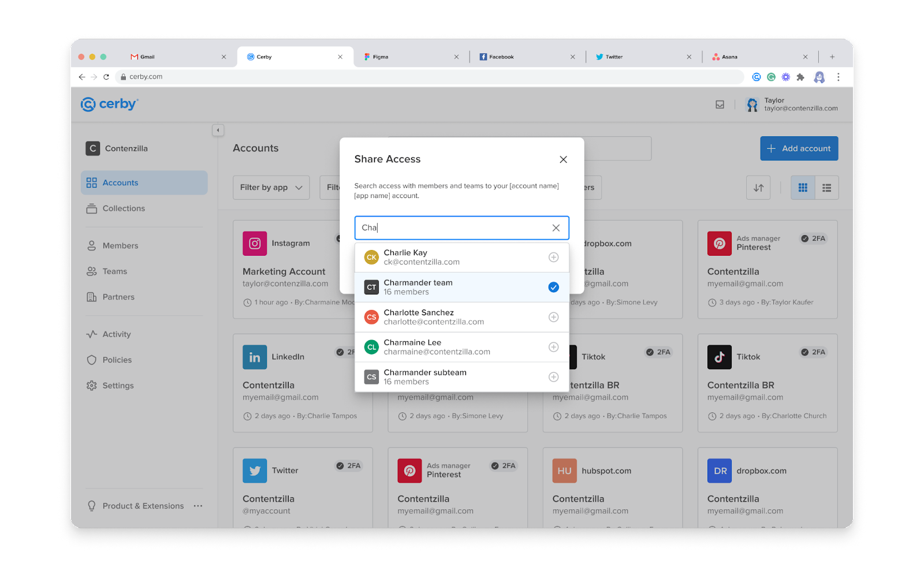The width and height of the screenshot is (924, 567).
Task: Switch to grid view
Action: (803, 188)
